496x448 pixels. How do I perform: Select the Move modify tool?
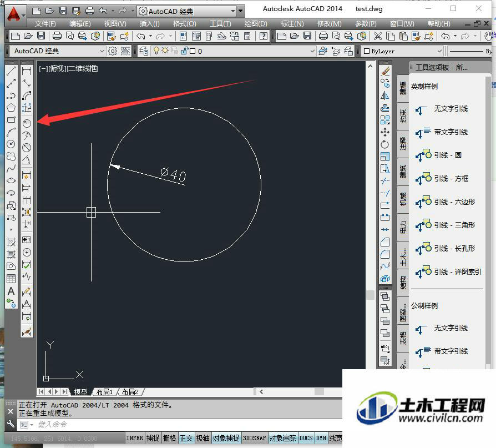(385, 132)
